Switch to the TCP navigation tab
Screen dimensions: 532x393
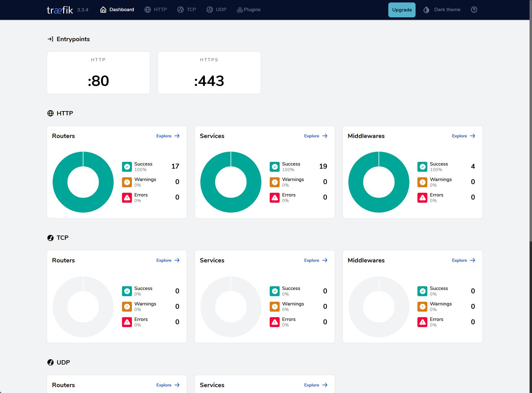click(x=187, y=10)
